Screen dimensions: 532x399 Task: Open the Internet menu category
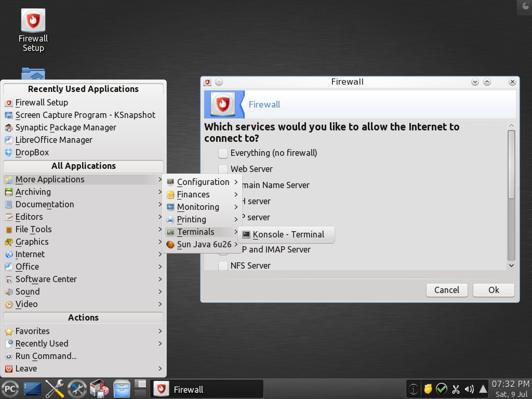[x=84, y=254]
